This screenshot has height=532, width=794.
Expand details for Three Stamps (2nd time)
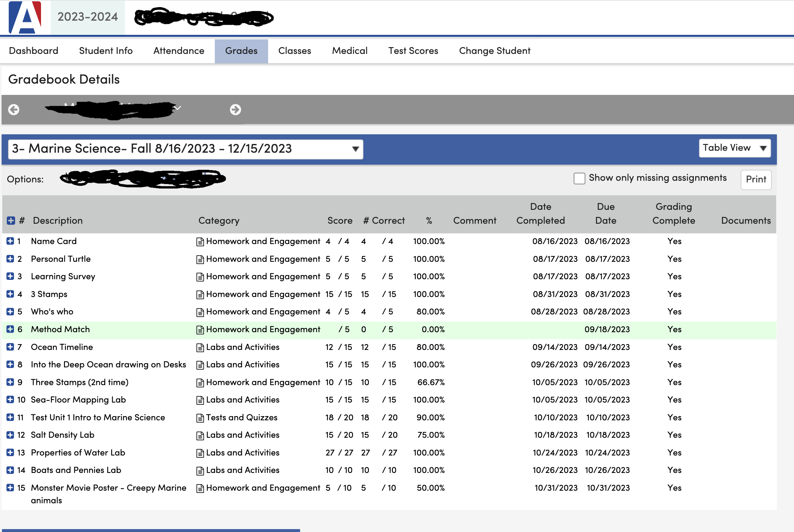click(x=10, y=382)
